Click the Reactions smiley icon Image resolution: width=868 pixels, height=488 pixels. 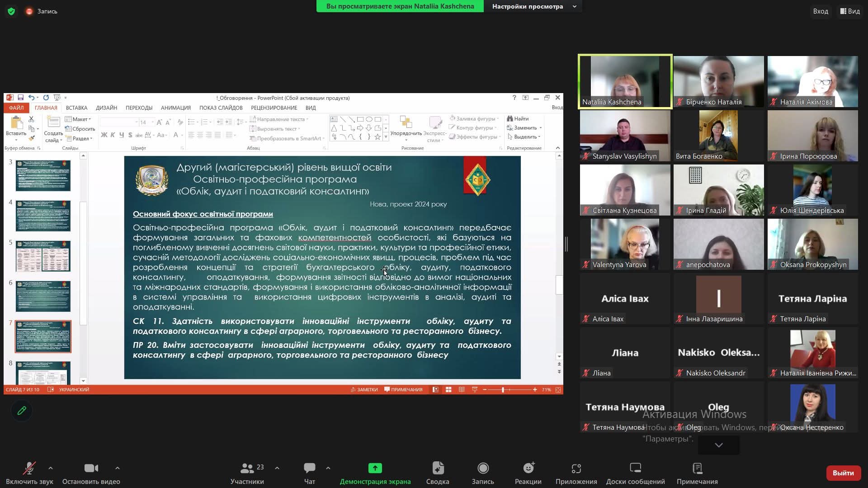tap(528, 468)
